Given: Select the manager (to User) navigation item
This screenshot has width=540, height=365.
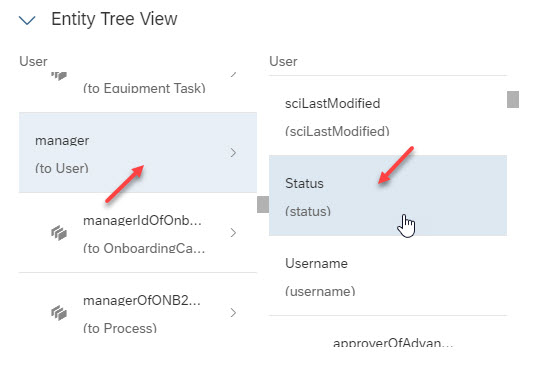Looking at the screenshot, I should click(x=138, y=152).
